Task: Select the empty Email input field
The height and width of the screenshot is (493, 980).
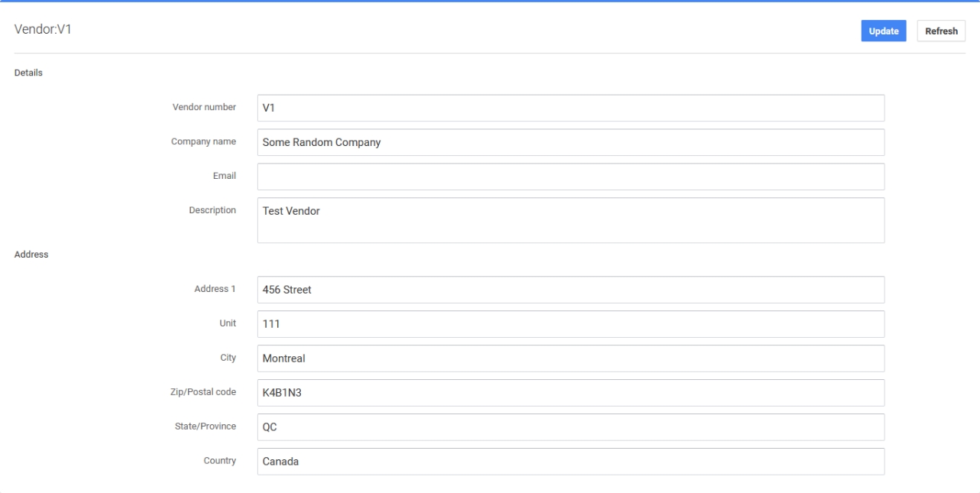Action: [570, 177]
